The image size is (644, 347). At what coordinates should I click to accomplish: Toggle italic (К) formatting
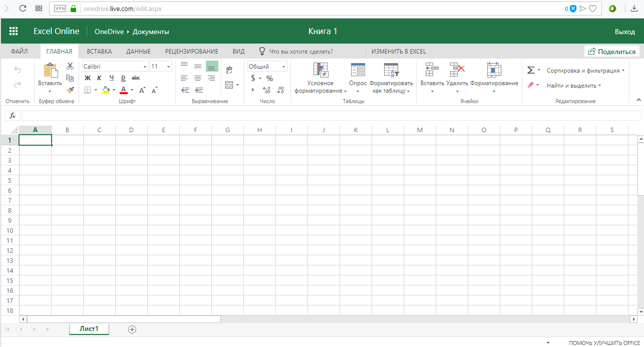point(99,78)
